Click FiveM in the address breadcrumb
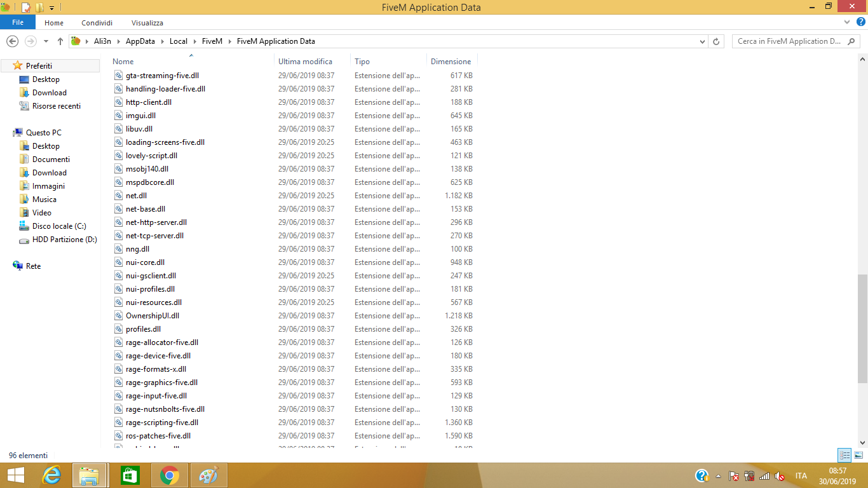 point(212,41)
